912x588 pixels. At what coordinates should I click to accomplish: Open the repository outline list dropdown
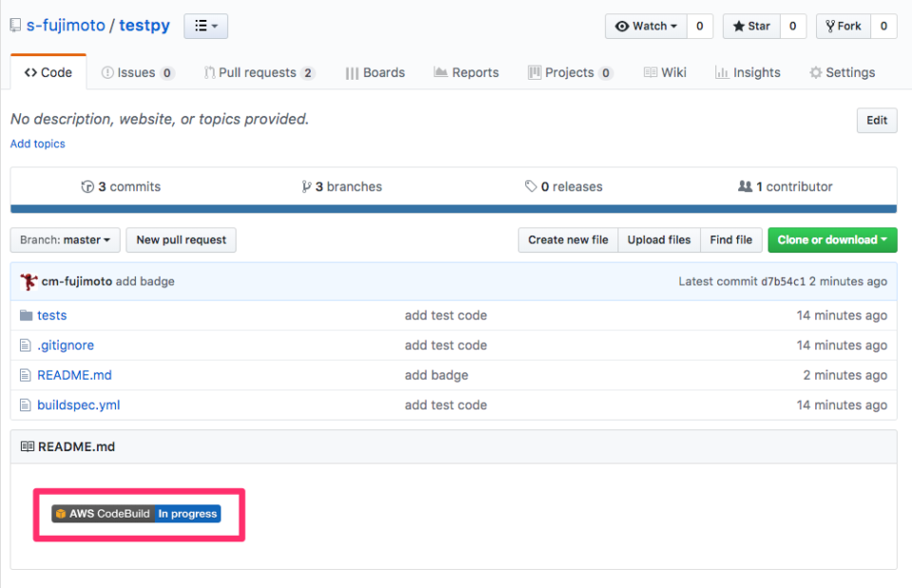[x=205, y=26]
